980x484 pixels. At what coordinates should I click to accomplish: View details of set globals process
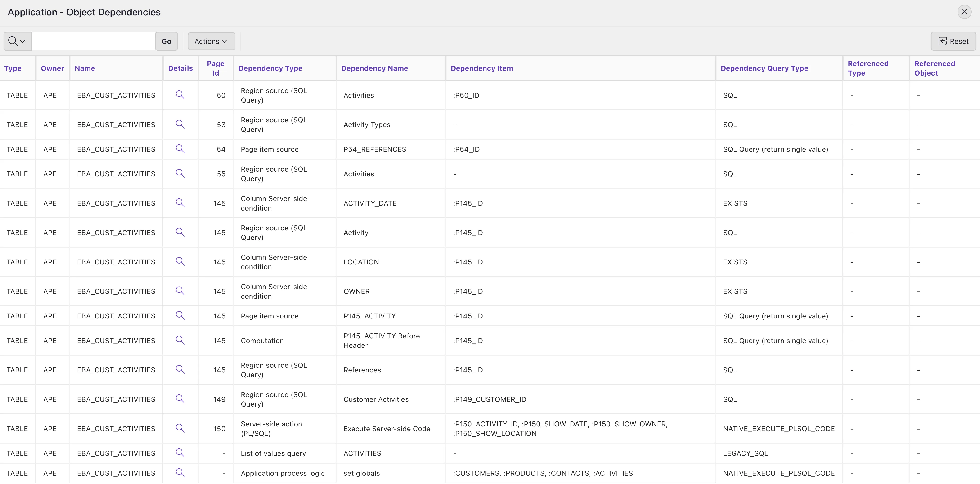(x=180, y=473)
